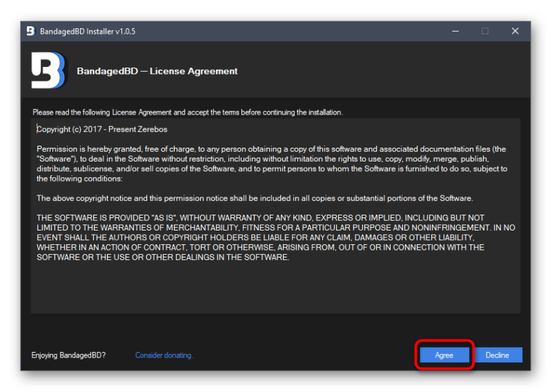Click 'Please read the following License Agreement' text
Viewport: 552px width, 392px height.
(188, 112)
